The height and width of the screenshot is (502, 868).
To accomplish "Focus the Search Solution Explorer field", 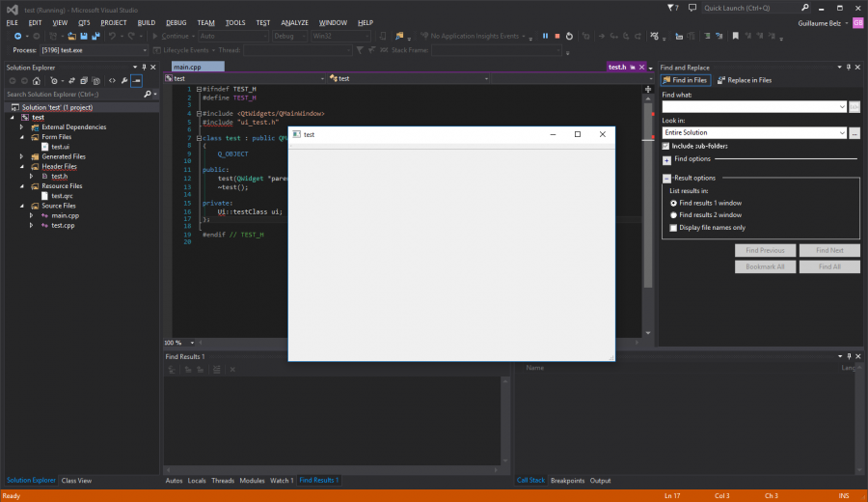I will point(73,95).
